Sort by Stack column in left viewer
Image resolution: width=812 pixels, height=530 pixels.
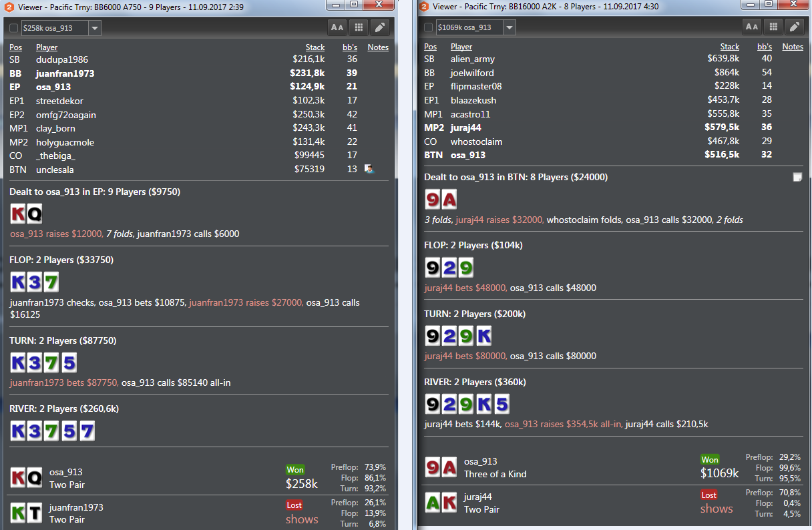click(x=315, y=47)
